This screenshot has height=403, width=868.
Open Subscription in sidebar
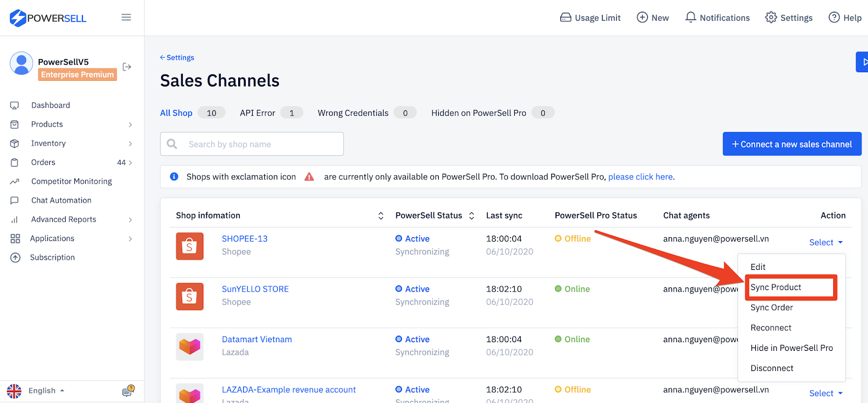[x=53, y=257]
